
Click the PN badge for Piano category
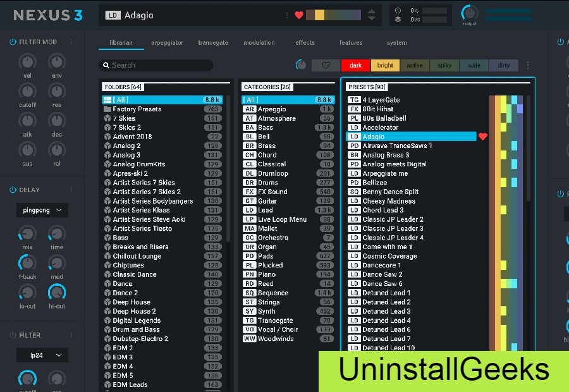[249, 274]
